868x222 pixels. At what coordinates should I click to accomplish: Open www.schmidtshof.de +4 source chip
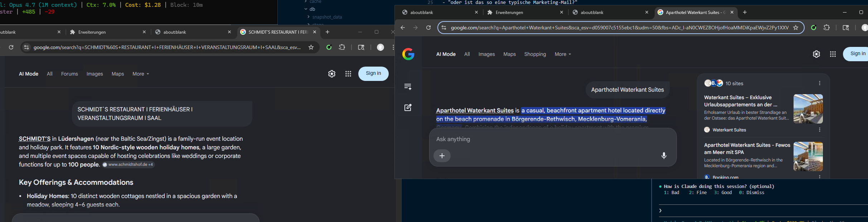click(128, 165)
